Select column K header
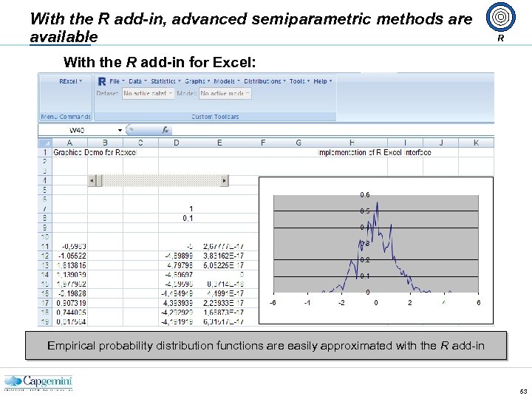The width and height of the screenshot is (532, 399). point(476,143)
